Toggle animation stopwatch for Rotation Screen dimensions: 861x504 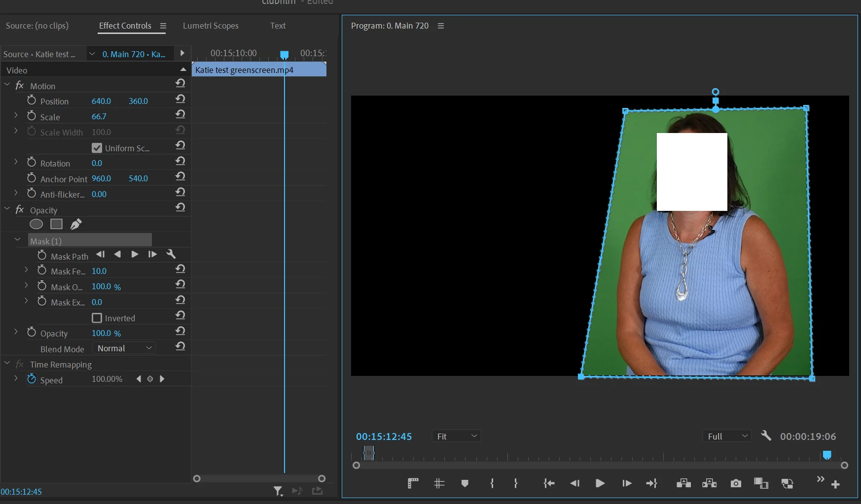click(32, 162)
